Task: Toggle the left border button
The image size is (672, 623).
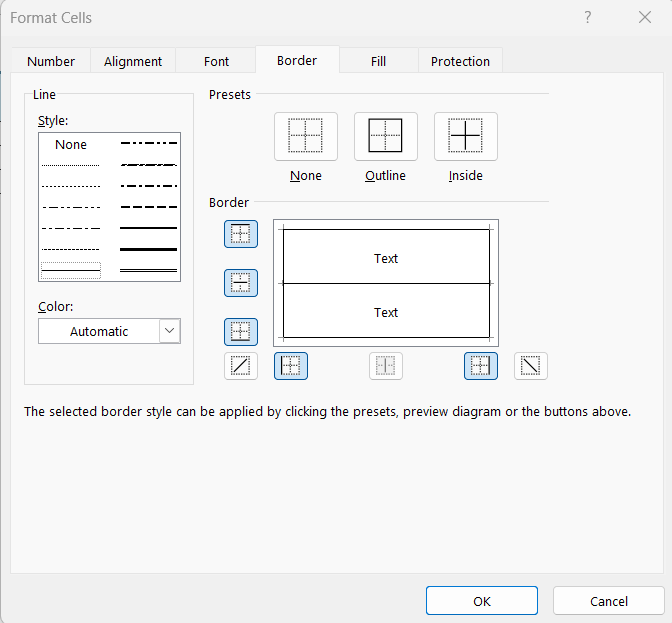Action: [x=291, y=366]
